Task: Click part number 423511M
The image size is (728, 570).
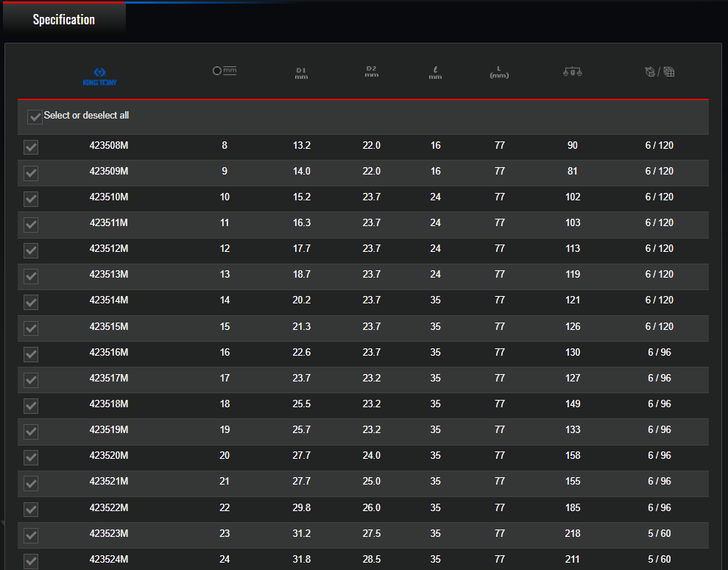Action: click(109, 222)
